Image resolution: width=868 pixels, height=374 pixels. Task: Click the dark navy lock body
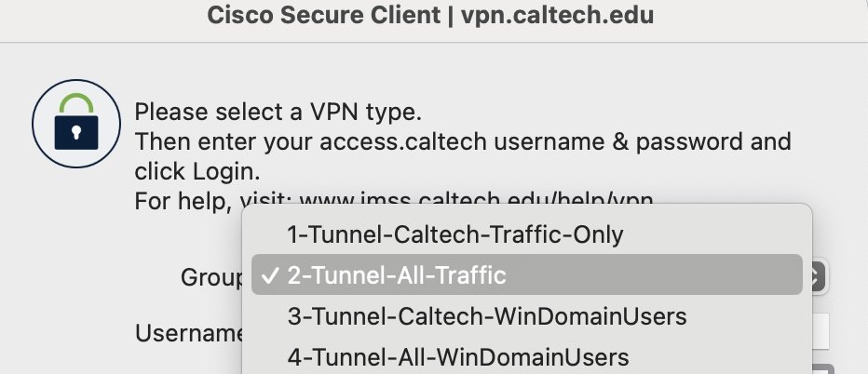[75, 131]
